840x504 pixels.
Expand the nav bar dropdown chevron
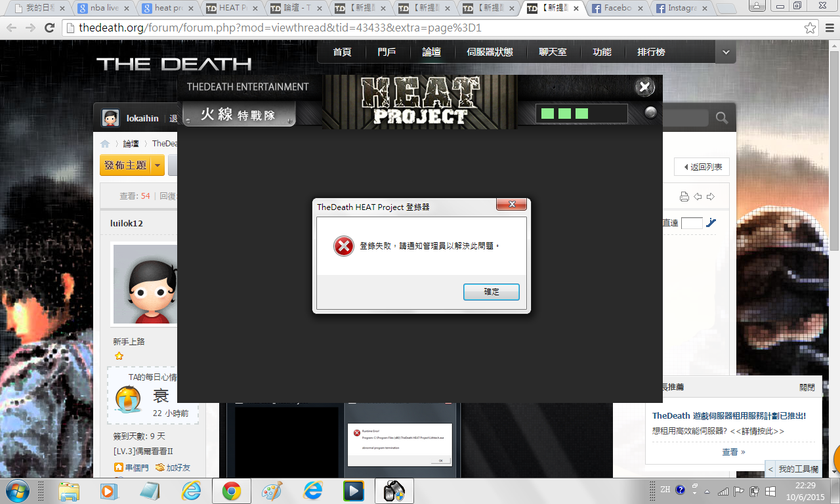coord(726,52)
